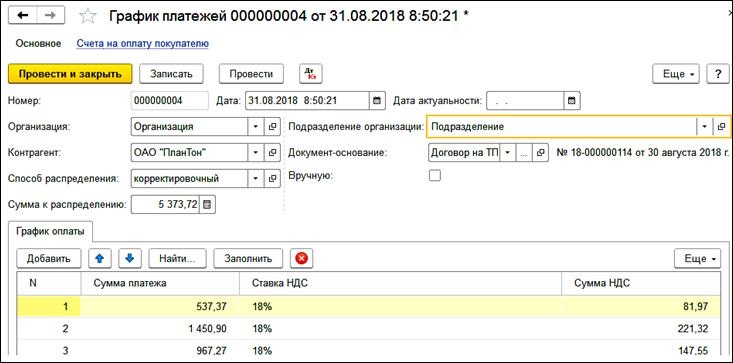Select VAT amount cell 81,97
Viewport: 733px width, 363px height.
click(641, 307)
